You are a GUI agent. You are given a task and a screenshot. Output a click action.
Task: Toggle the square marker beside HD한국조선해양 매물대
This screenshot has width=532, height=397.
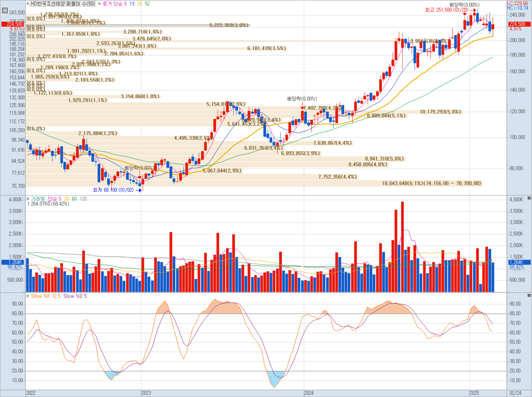tap(28, 4)
